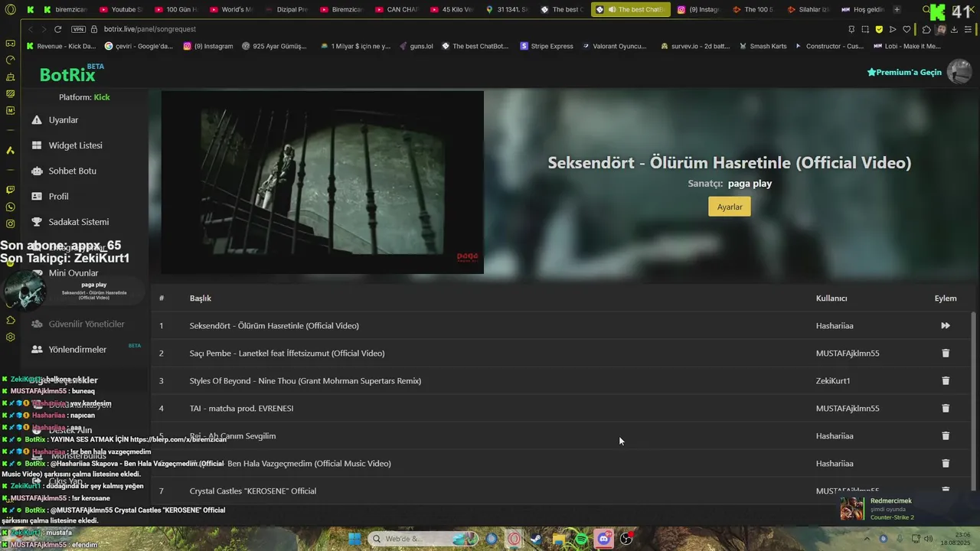Image resolution: width=980 pixels, height=551 pixels.
Task: Open Windows Start button
Action: tap(354, 539)
